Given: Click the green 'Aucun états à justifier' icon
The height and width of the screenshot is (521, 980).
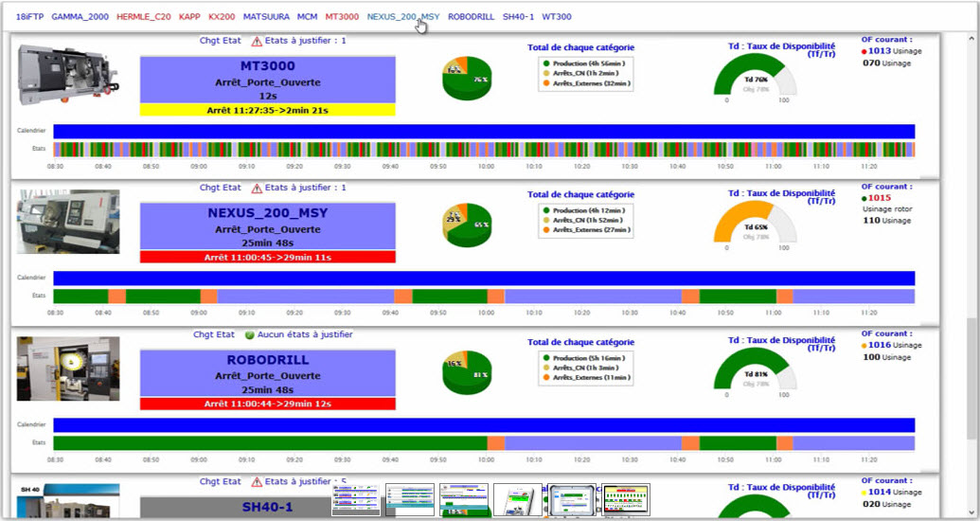Looking at the screenshot, I should [250, 334].
